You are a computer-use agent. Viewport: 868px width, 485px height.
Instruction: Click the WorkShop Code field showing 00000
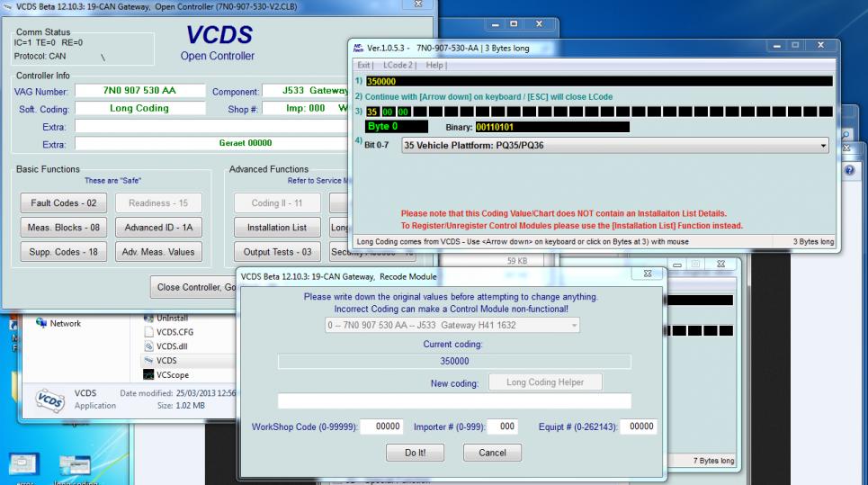pyautogui.click(x=380, y=427)
